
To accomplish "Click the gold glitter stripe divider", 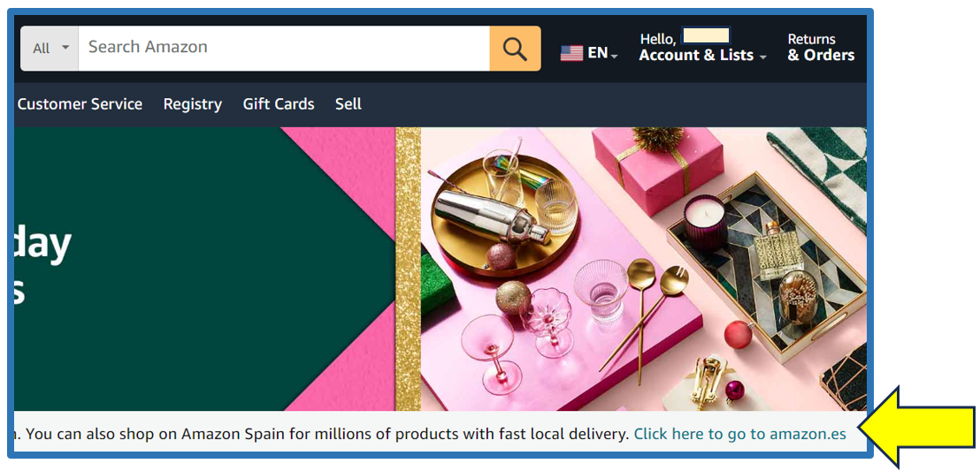I will [408, 269].
